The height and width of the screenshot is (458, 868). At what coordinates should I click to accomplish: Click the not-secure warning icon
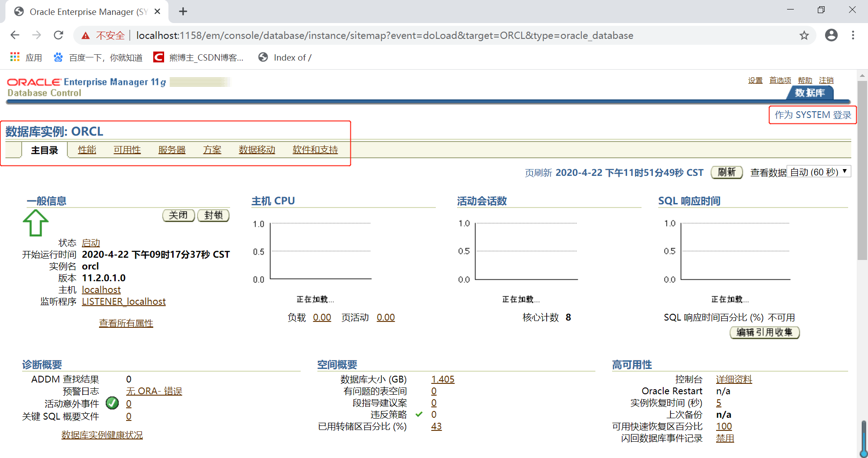(85, 36)
